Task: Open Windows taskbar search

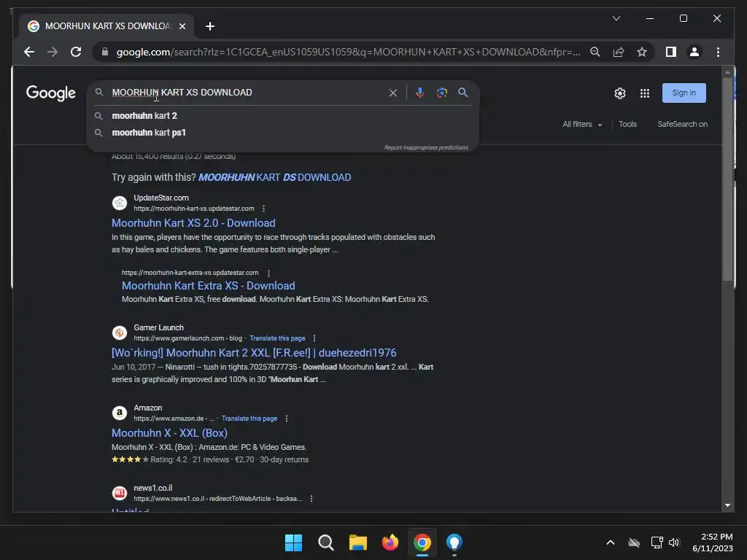Action: pyautogui.click(x=326, y=542)
